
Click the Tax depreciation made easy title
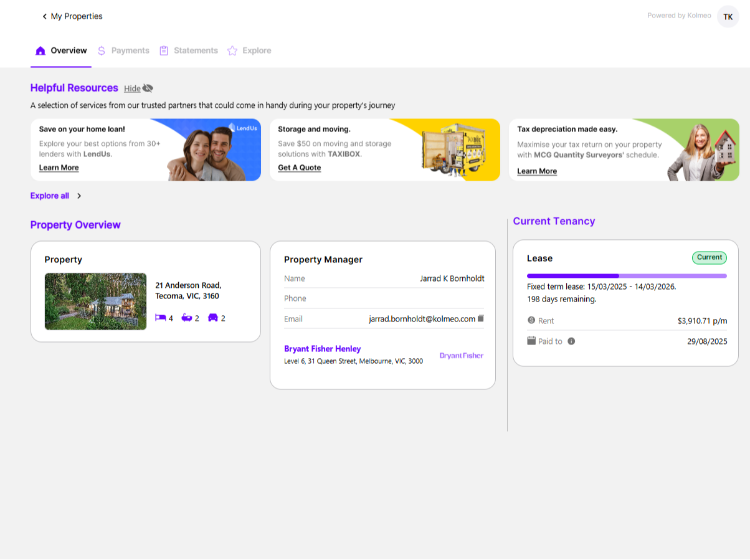click(567, 129)
